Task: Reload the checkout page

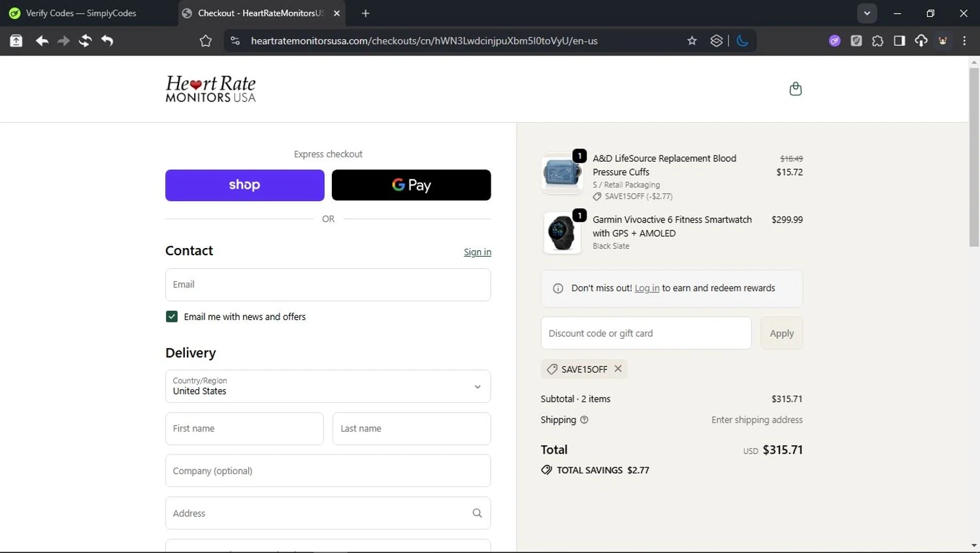Action: 85,40
